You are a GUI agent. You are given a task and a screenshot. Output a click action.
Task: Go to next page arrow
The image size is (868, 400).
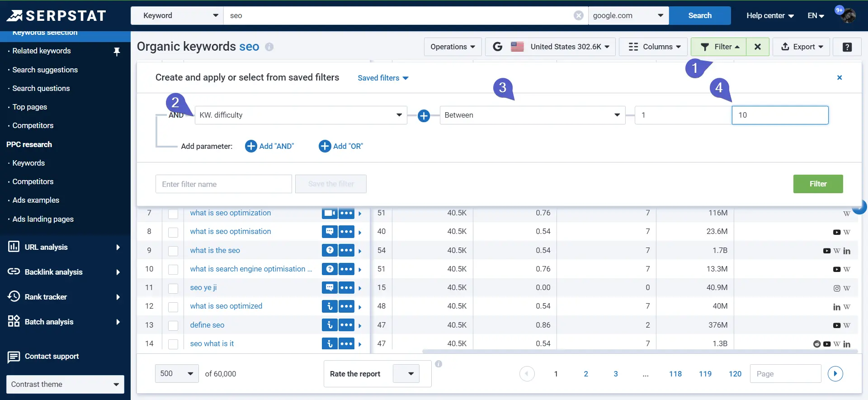(835, 374)
